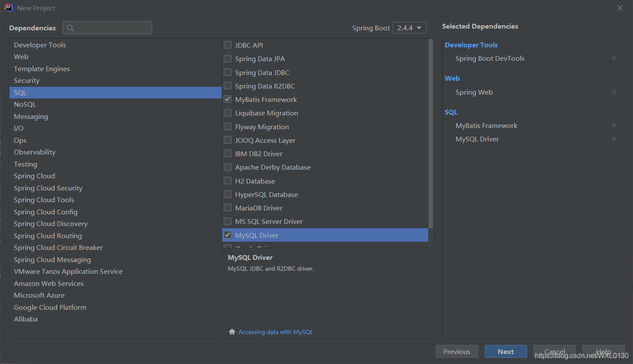The width and height of the screenshot is (633, 364).
Task: Click the home icon beside Accessing data link
Action: [x=232, y=332]
